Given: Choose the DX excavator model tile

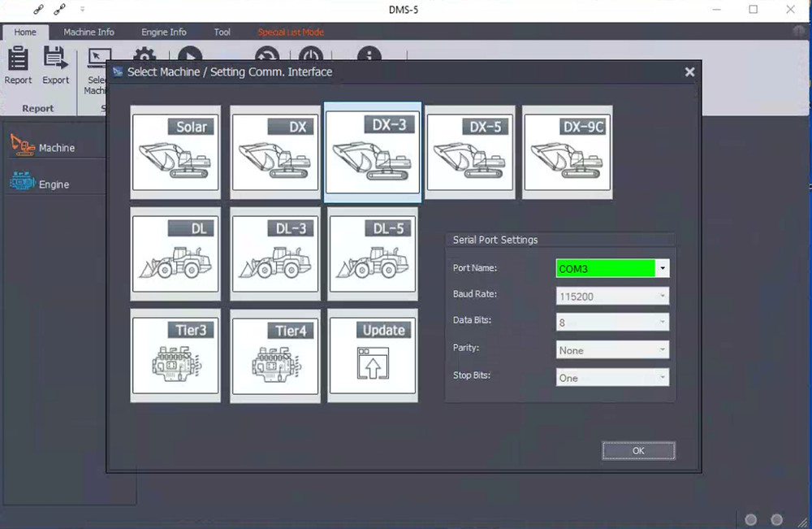Looking at the screenshot, I should tap(275, 152).
